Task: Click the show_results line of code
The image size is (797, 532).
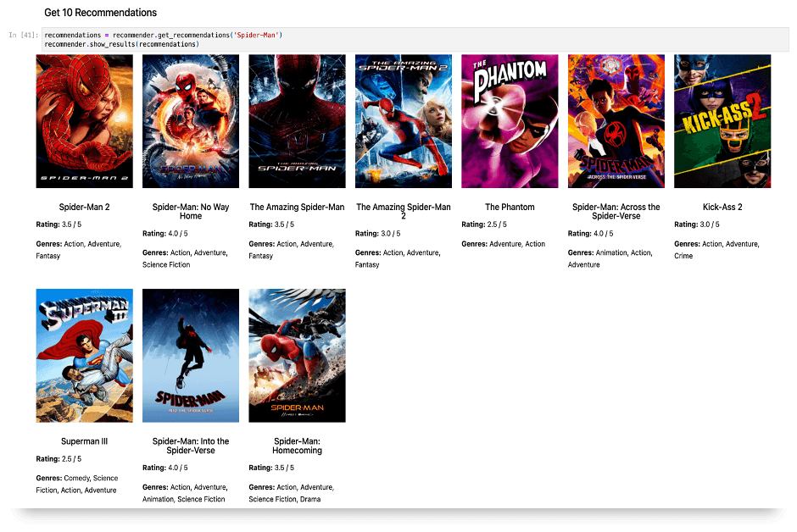Action: click(x=121, y=44)
